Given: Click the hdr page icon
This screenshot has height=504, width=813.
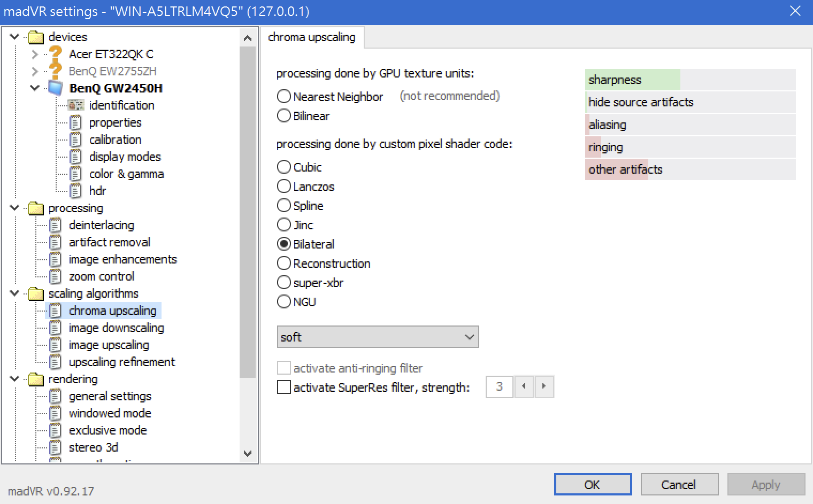Looking at the screenshot, I should click(x=76, y=191).
